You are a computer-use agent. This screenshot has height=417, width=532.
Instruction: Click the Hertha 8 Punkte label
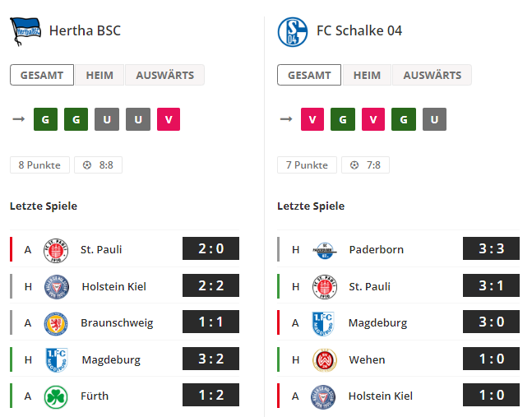(39, 164)
